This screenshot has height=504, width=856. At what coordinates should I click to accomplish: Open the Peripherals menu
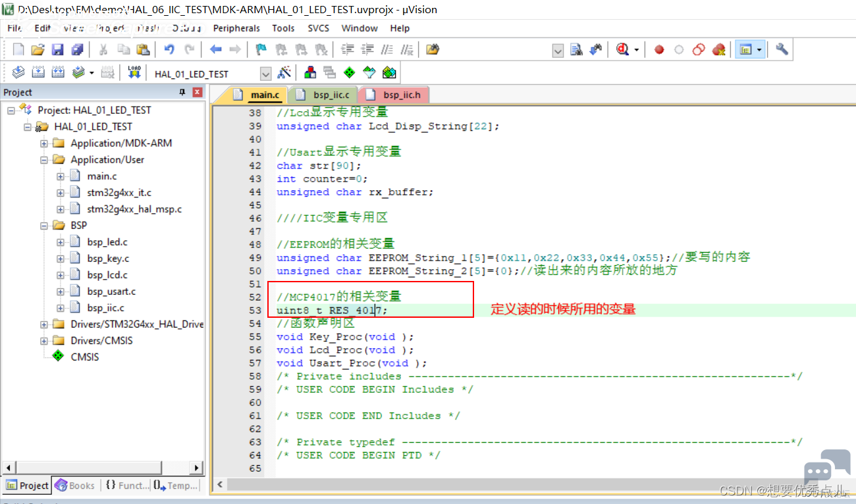(236, 28)
